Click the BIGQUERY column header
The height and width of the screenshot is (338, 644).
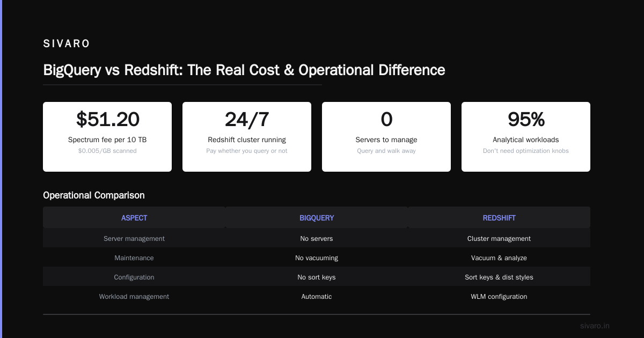point(317,218)
